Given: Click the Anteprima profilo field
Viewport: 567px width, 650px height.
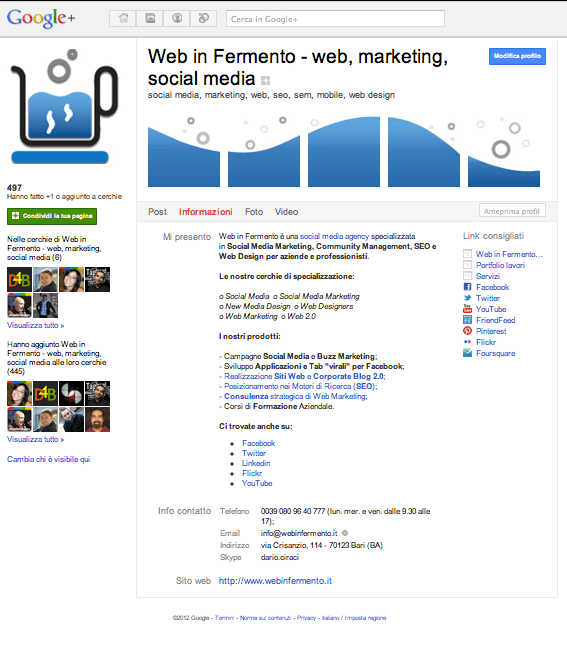Looking at the screenshot, I should click(512, 211).
